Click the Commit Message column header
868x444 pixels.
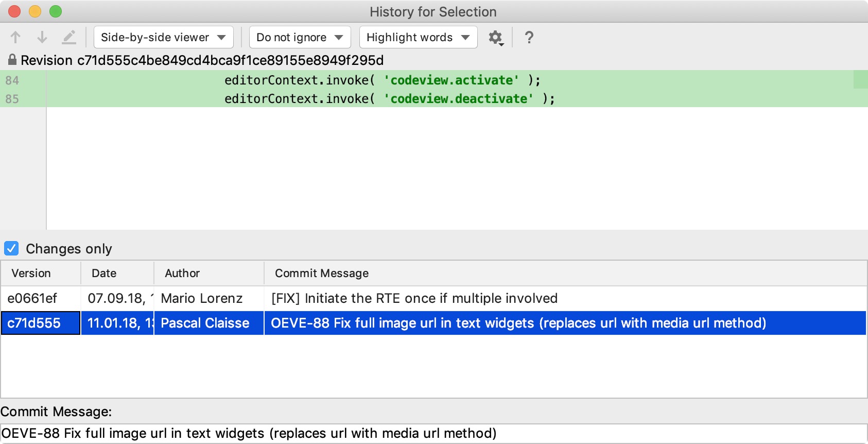click(322, 273)
